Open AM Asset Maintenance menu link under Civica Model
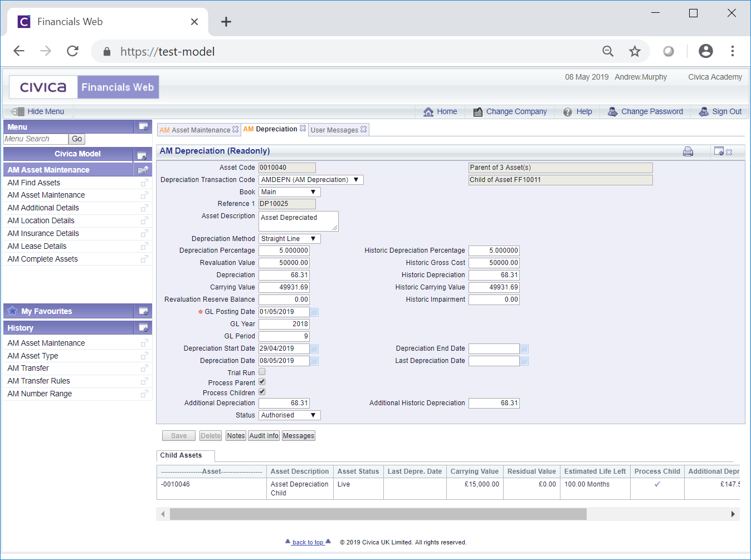 click(x=46, y=195)
